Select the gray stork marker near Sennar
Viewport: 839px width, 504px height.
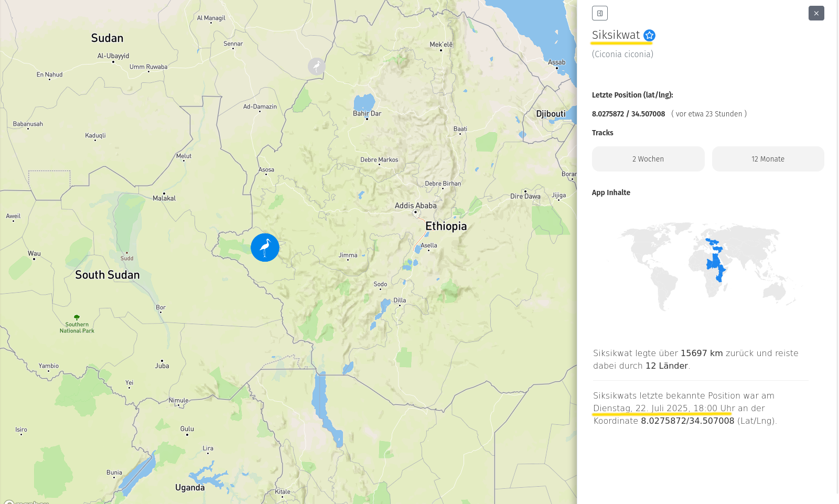[316, 67]
